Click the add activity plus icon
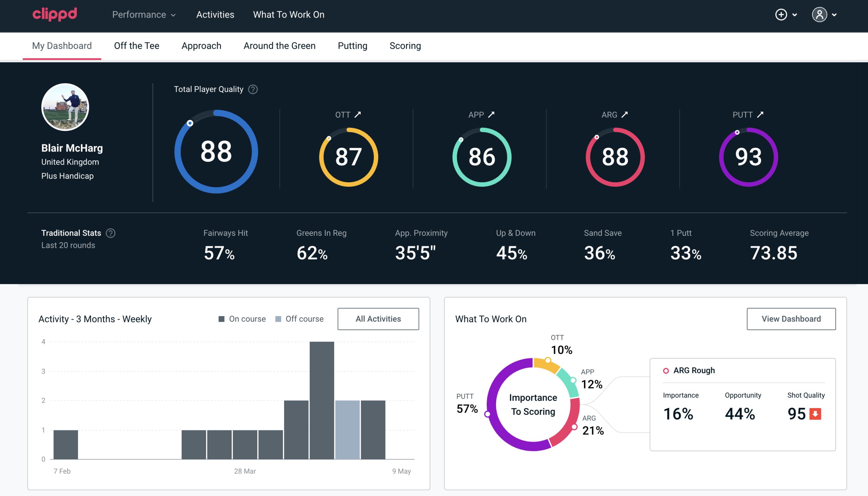The height and width of the screenshot is (496, 868). click(x=781, y=15)
